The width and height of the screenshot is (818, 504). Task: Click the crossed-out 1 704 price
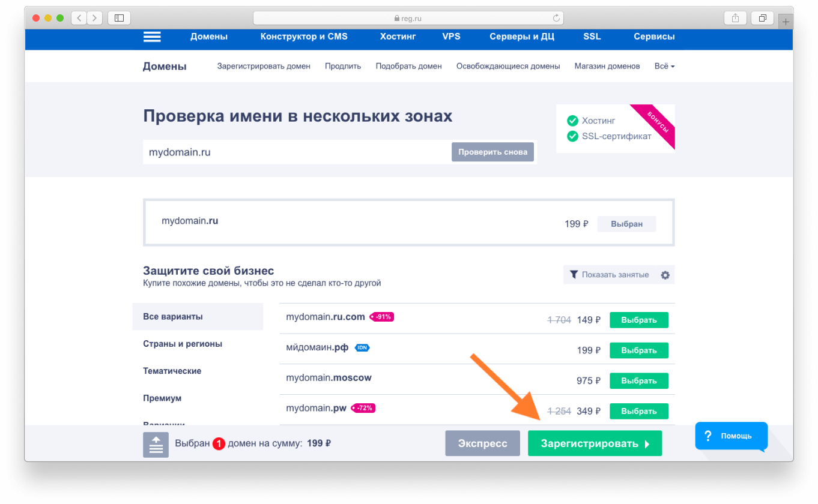(x=559, y=320)
